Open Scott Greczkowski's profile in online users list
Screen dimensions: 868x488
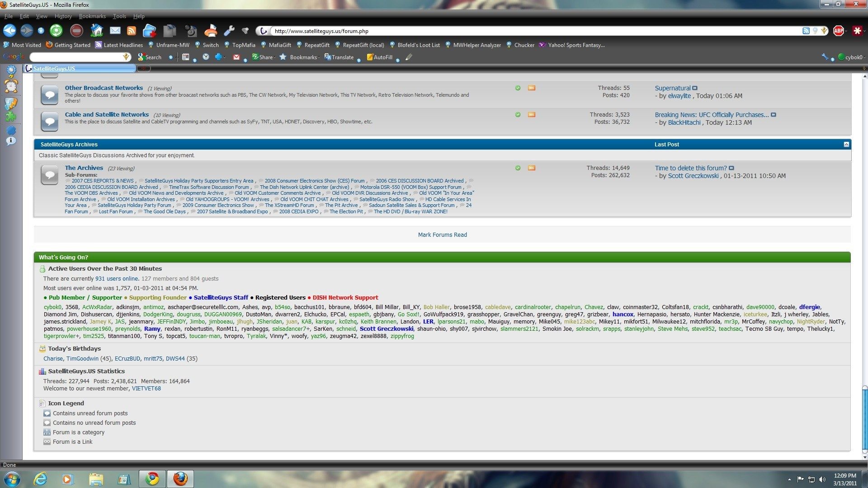387,328
